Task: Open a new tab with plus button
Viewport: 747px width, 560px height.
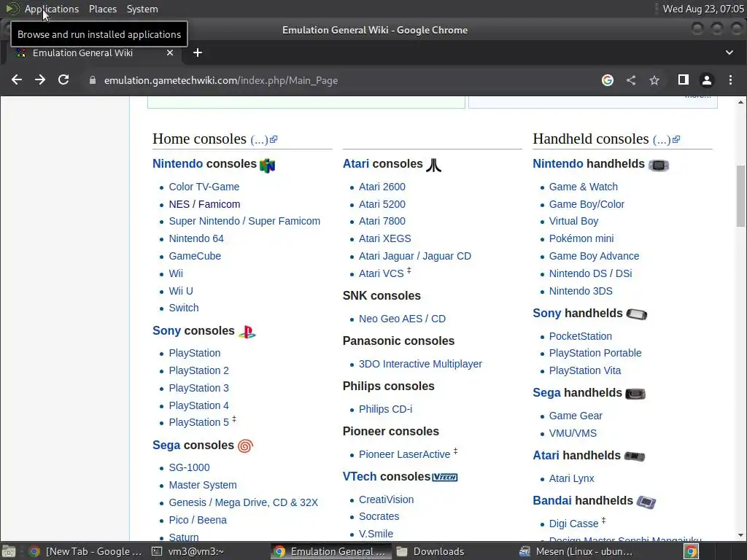Action: 198,52
